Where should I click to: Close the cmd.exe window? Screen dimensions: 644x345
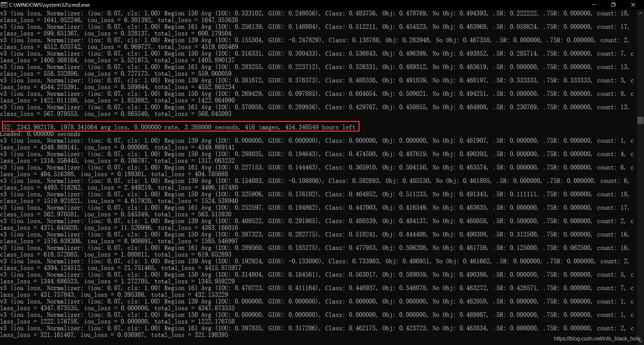[633, 5]
